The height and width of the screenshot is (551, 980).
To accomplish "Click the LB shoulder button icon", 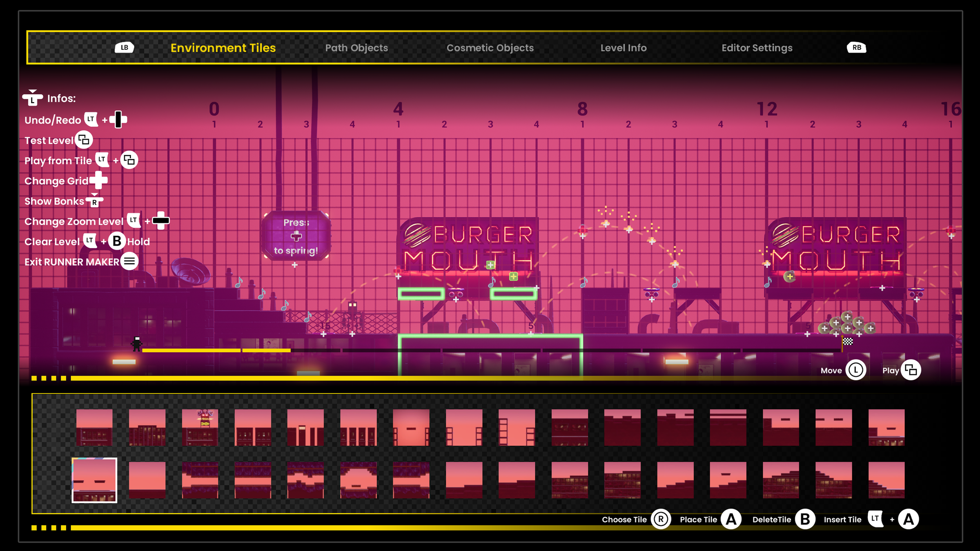I will [x=124, y=47].
